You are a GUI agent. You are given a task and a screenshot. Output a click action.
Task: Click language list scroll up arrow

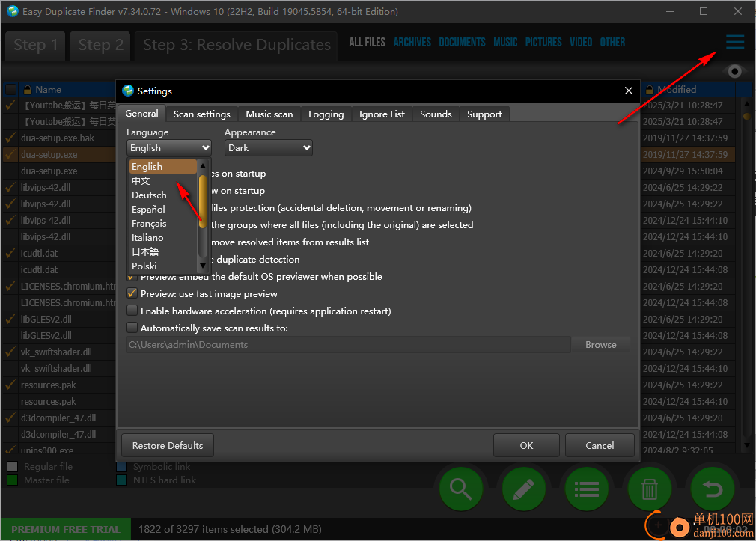tap(203, 166)
